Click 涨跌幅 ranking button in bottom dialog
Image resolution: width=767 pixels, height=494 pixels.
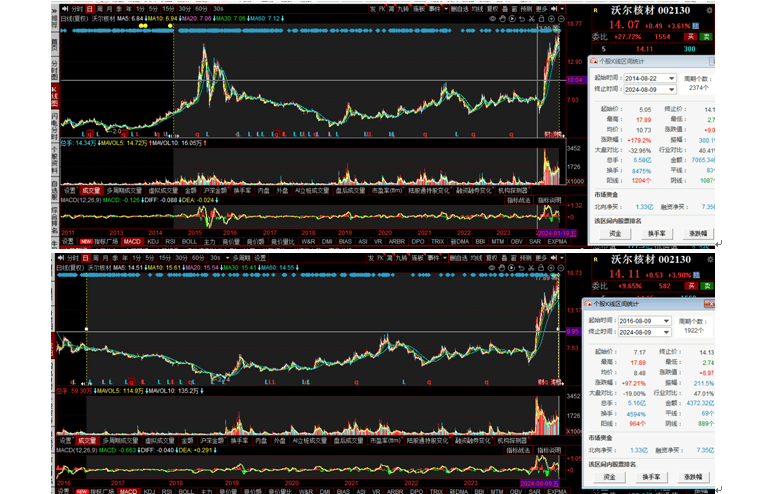[693, 477]
